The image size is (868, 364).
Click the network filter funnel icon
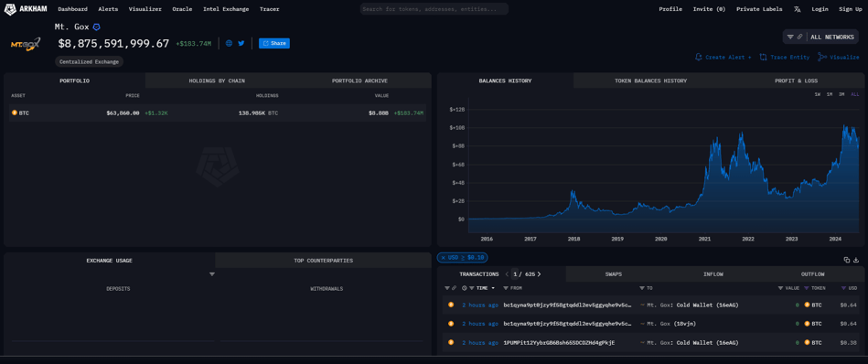[790, 37]
